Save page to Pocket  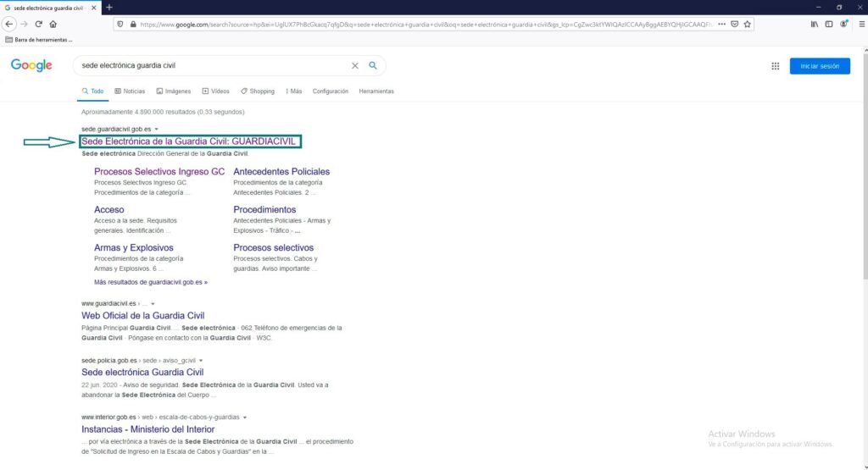pyautogui.click(x=735, y=25)
